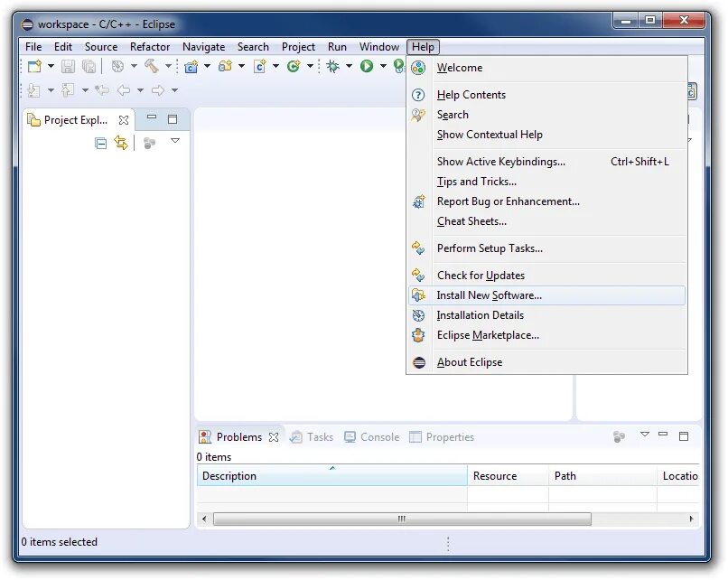Maximize the Problems view panel

(x=684, y=436)
